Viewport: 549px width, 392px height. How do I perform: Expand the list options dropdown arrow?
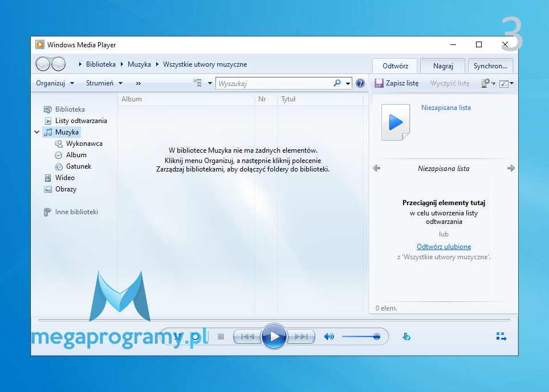coord(493,83)
